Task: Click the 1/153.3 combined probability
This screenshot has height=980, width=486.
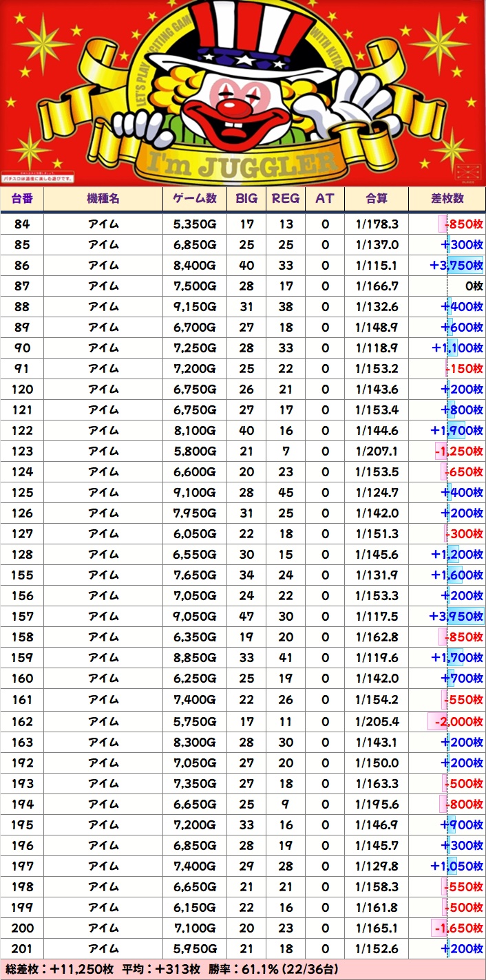Action: (x=377, y=596)
